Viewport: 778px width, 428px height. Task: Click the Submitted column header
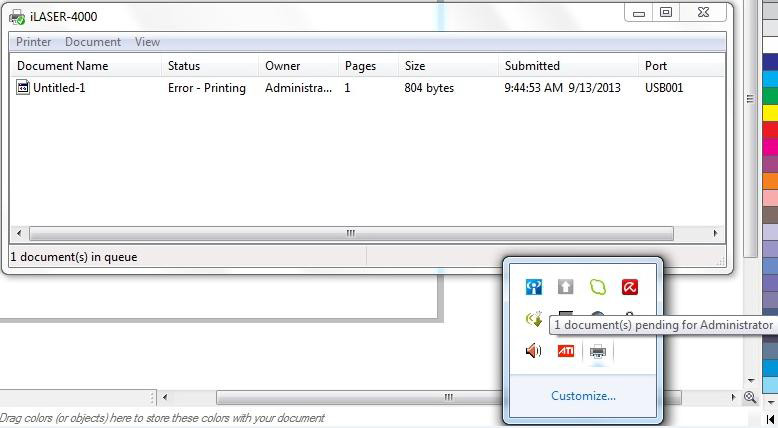point(532,66)
